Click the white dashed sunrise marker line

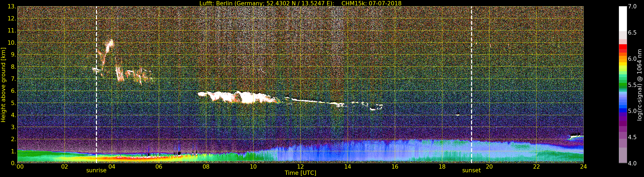coord(97,85)
